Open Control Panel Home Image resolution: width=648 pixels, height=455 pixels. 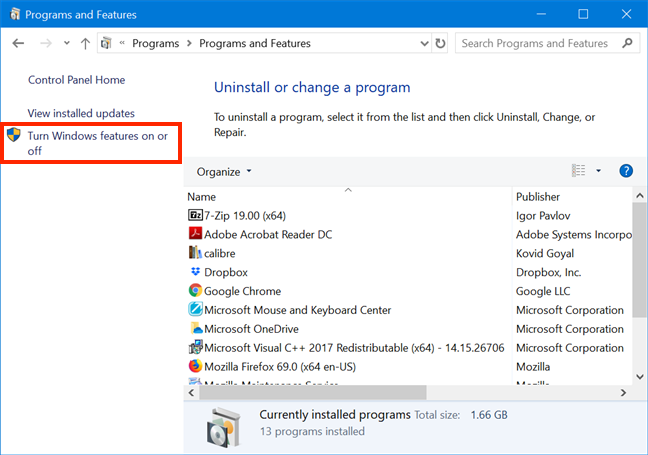76,80
